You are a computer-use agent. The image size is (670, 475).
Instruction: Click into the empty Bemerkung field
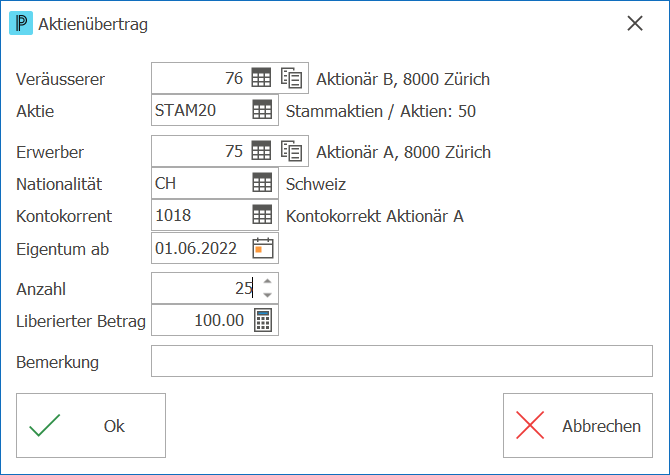pos(402,361)
